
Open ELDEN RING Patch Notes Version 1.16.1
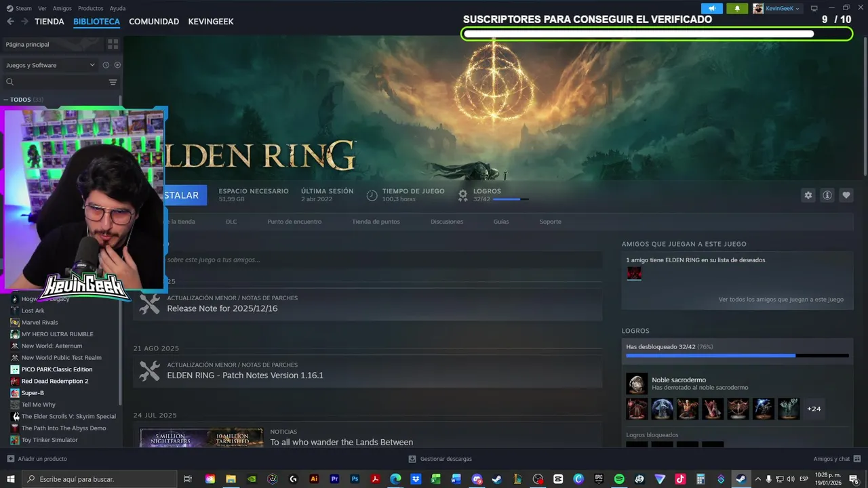[245, 375]
